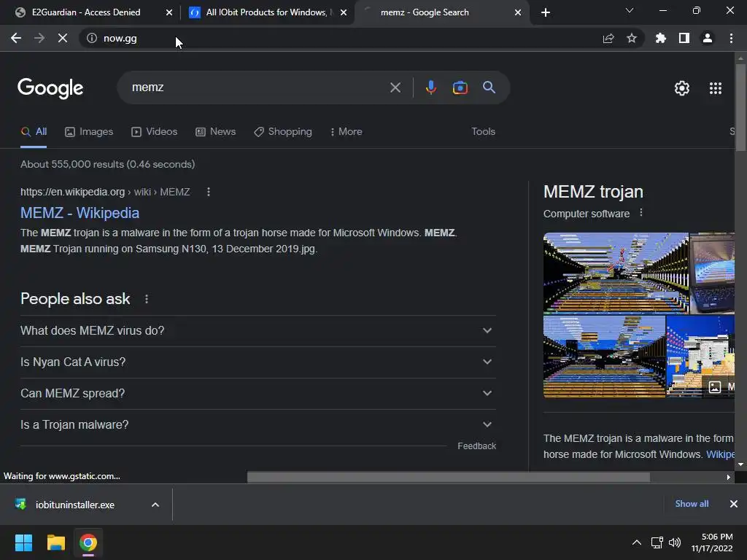The height and width of the screenshot is (560, 747).
Task: Open the Extensions puzzle icon
Action: 661,38
